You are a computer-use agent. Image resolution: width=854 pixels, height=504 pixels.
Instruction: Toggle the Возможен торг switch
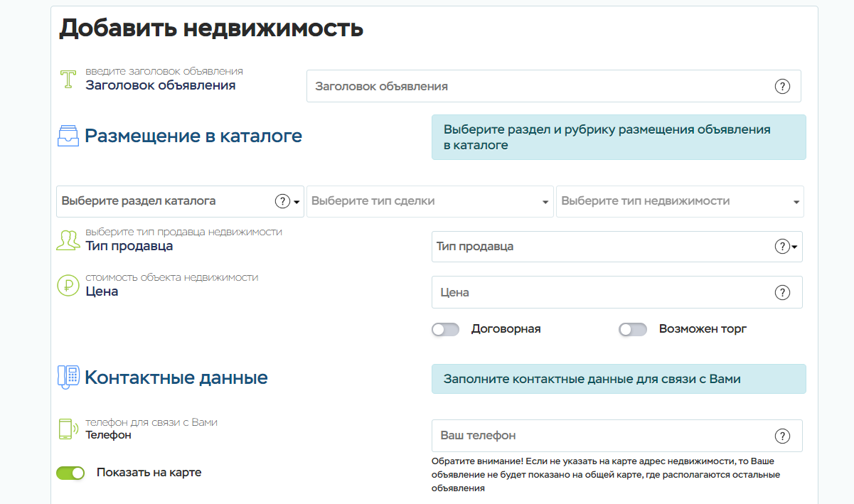pyautogui.click(x=633, y=330)
